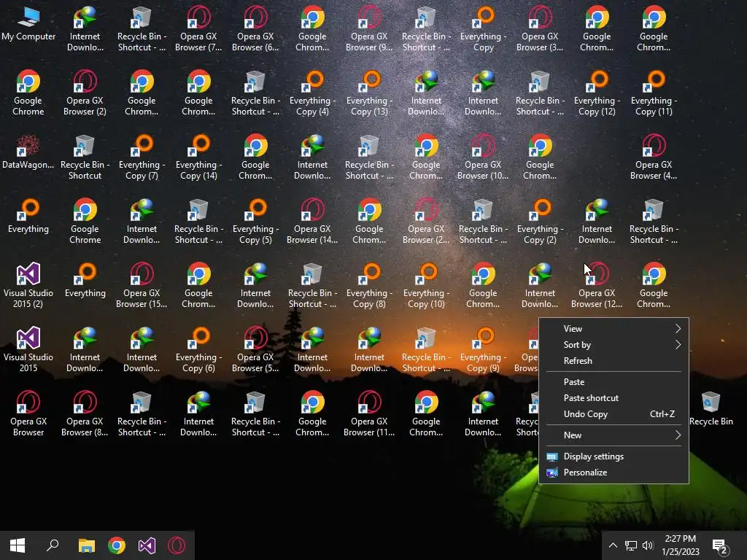Click the Everything - Copy (4) icon
This screenshot has width=747, height=560.
pos(312,93)
